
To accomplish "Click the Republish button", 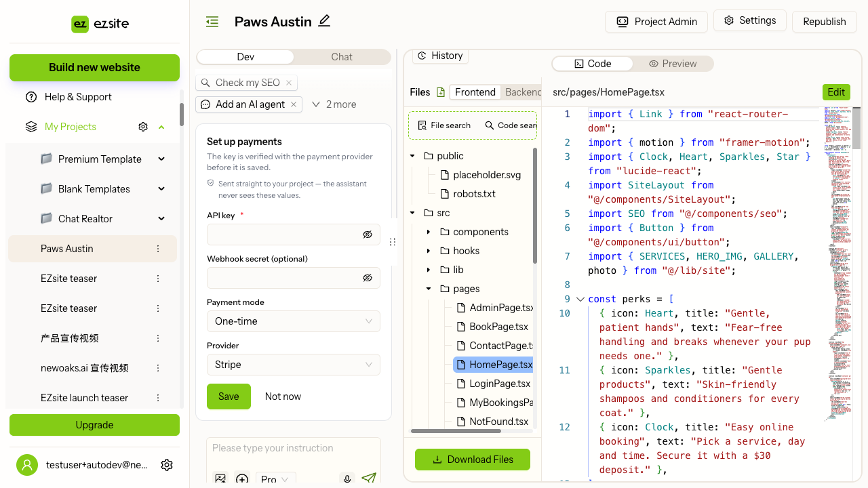I will click(x=824, y=22).
